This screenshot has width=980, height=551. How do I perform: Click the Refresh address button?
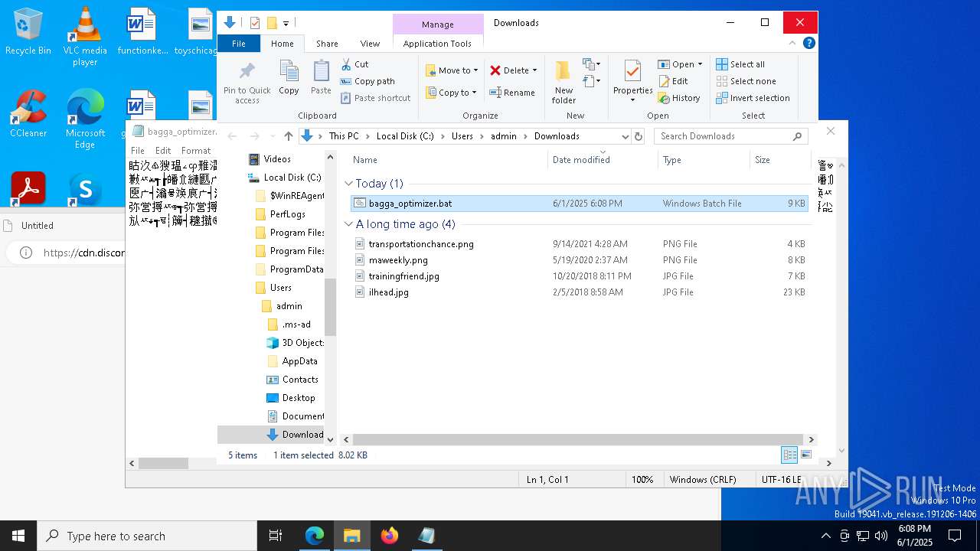coord(639,136)
